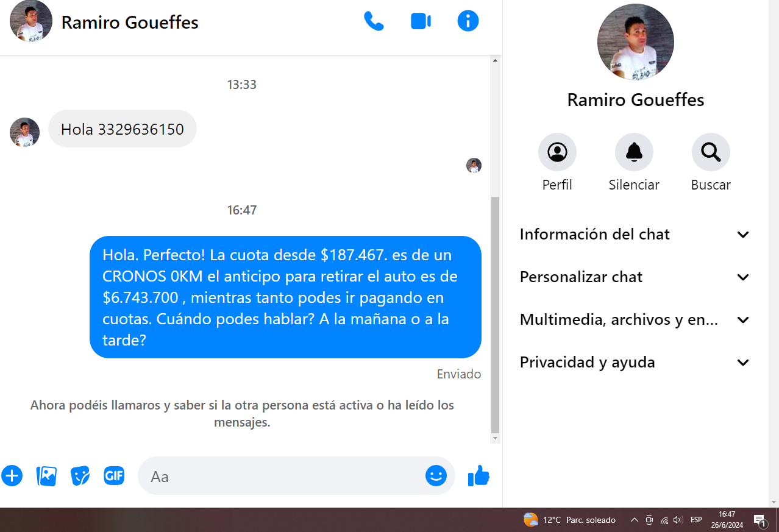779x532 pixels.
Task: Open the GIF picker
Action: coord(114,476)
